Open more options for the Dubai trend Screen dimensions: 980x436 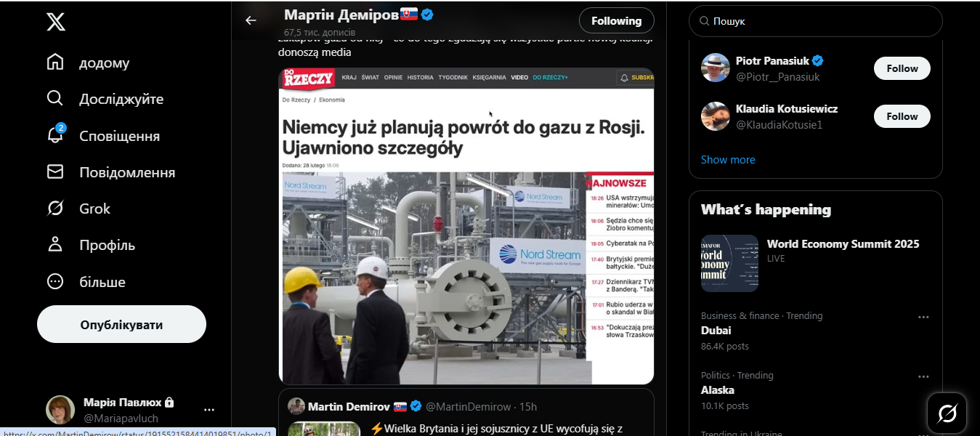[x=923, y=317]
